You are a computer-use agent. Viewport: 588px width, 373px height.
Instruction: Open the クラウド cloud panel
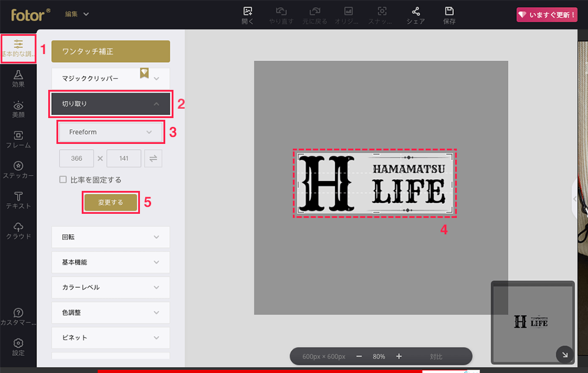(18, 231)
